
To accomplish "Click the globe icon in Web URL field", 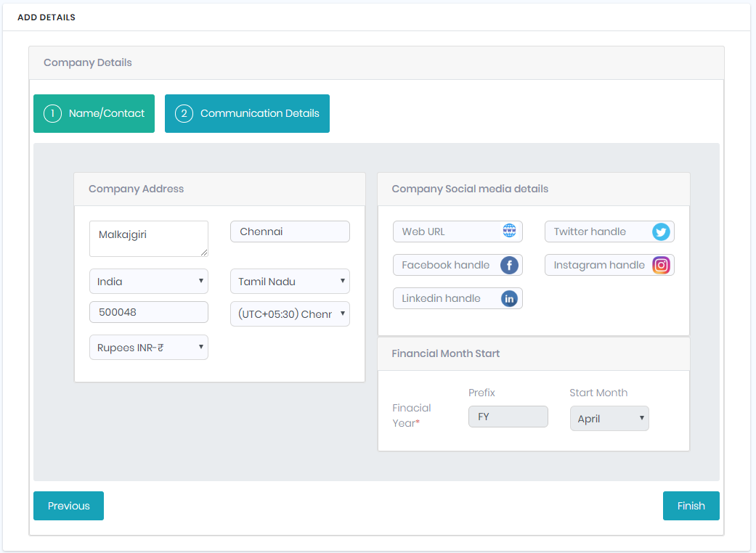I will coord(510,232).
